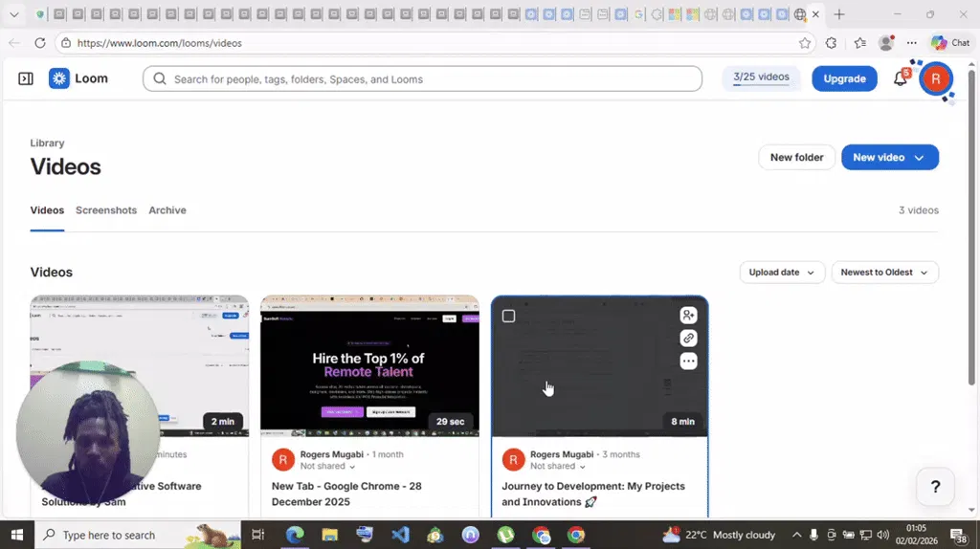Toggle the Loom sidebar panel icon
The height and width of the screenshot is (549, 980).
26,78
